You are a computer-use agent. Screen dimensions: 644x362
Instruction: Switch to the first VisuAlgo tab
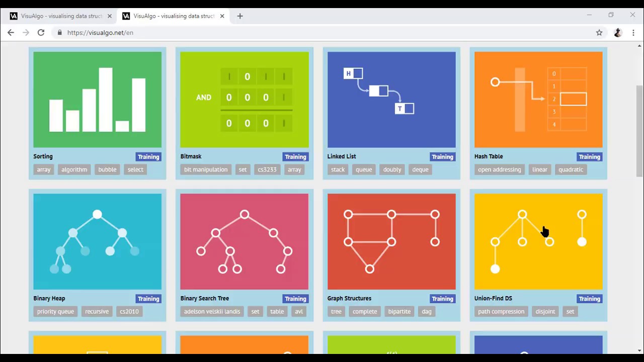click(x=60, y=16)
